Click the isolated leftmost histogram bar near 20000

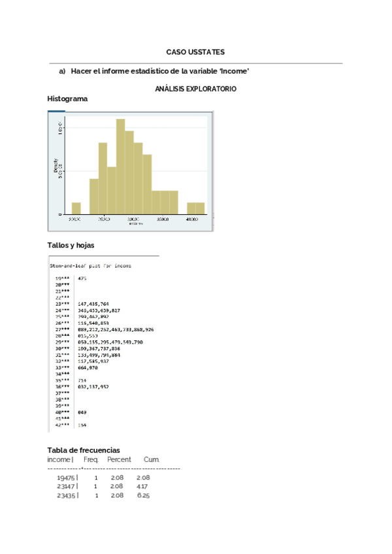pyautogui.click(x=76, y=208)
